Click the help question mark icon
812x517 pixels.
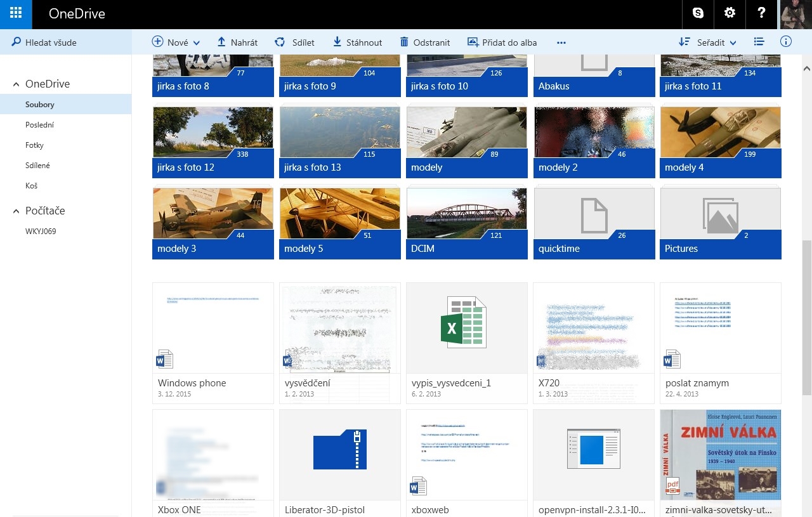761,13
